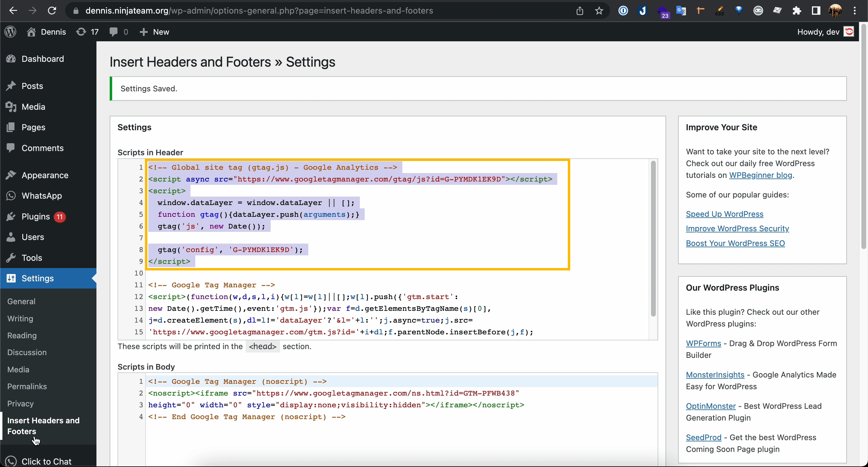Click the WordPress logo in admin bar

click(x=11, y=32)
